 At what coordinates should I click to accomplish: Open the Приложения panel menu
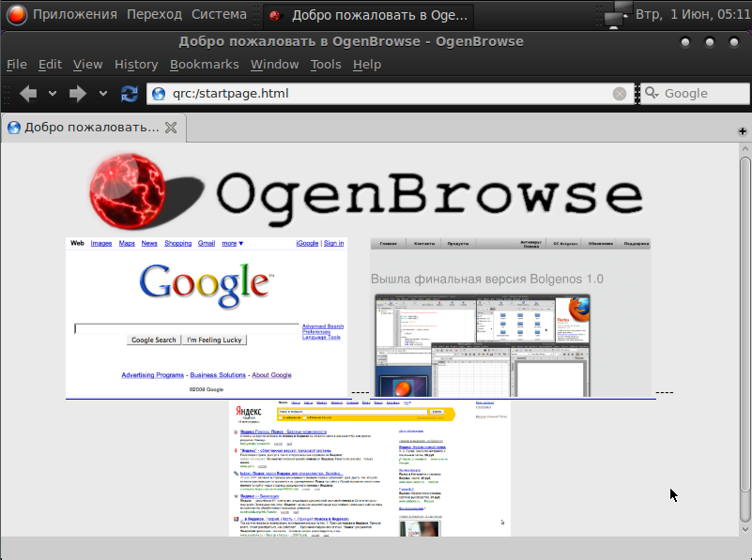pyautogui.click(x=75, y=14)
